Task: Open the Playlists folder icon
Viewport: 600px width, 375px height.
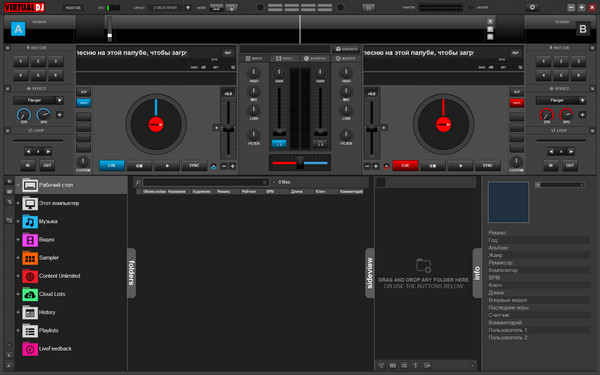Action: pos(30,331)
